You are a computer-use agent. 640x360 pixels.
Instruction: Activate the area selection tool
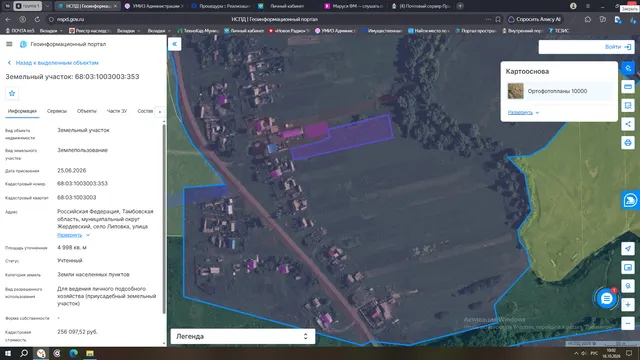coord(628,105)
